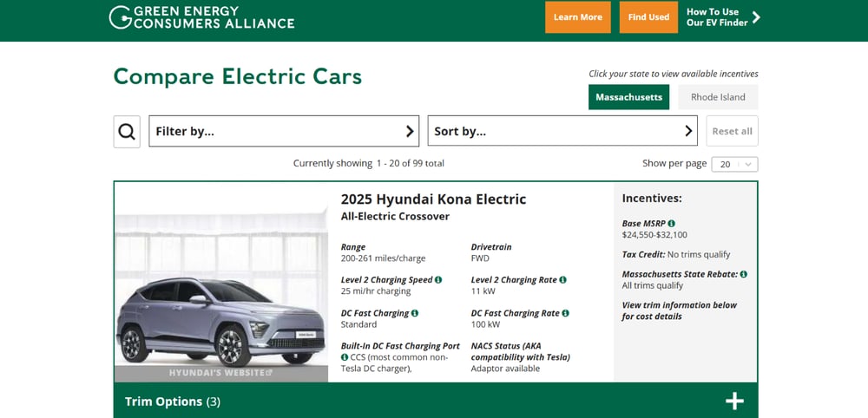Screen dimensions: 868x418
Task: Click the '200-261 miles/charge' range value
Action: (x=383, y=258)
